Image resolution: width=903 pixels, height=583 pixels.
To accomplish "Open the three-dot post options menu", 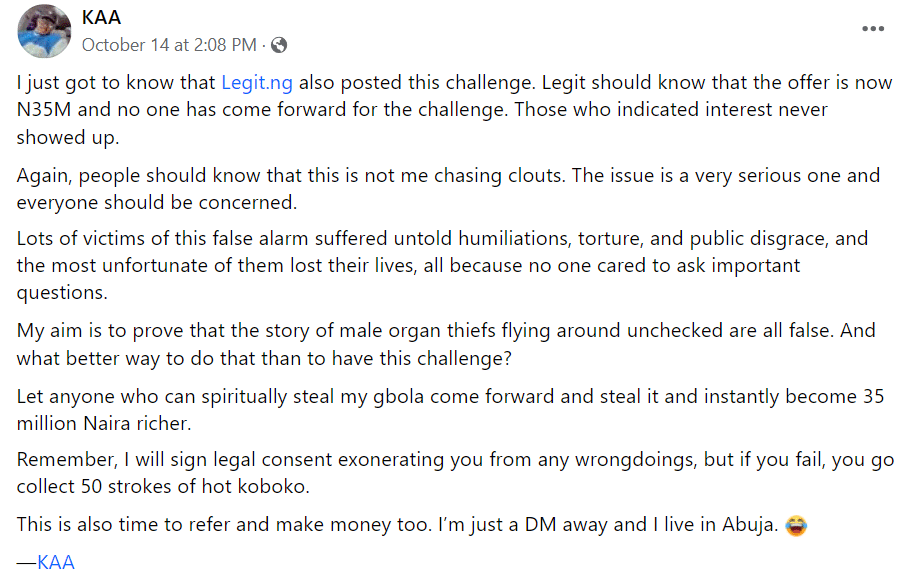I will pyautogui.click(x=873, y=29).
